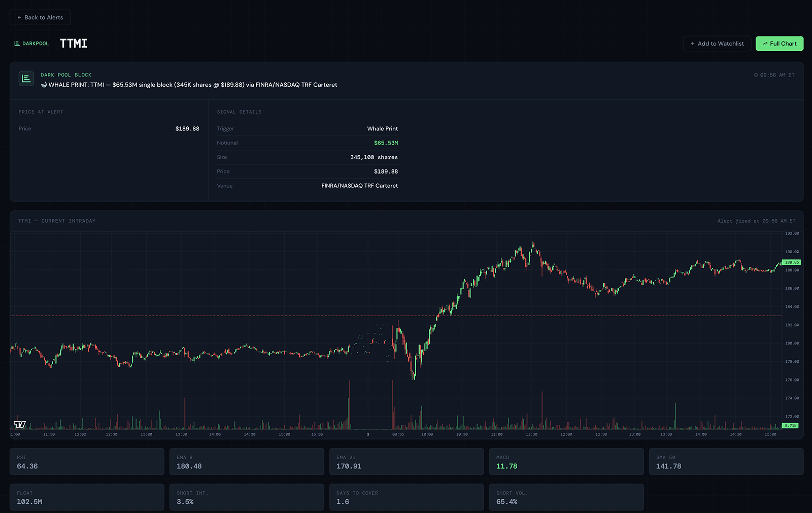Click price at alert value $189.88
This screenshot has width=812, height=513.
coord(187,129)
